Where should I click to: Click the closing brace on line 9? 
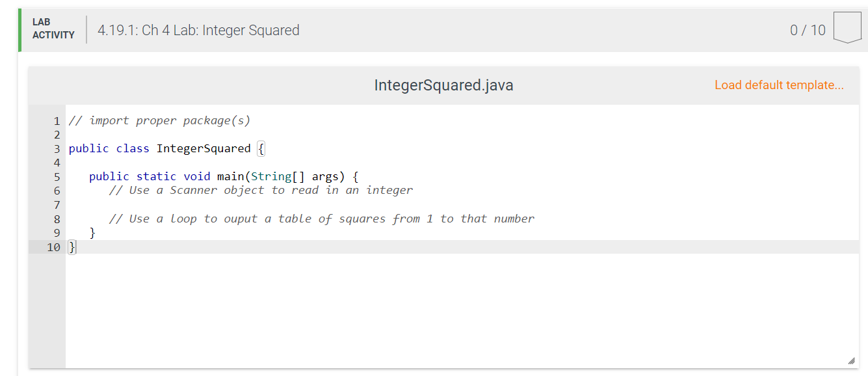point(94,232)
